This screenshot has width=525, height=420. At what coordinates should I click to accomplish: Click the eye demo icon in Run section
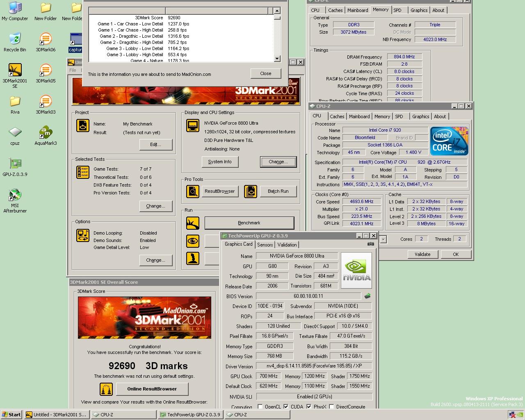[192, 241]
